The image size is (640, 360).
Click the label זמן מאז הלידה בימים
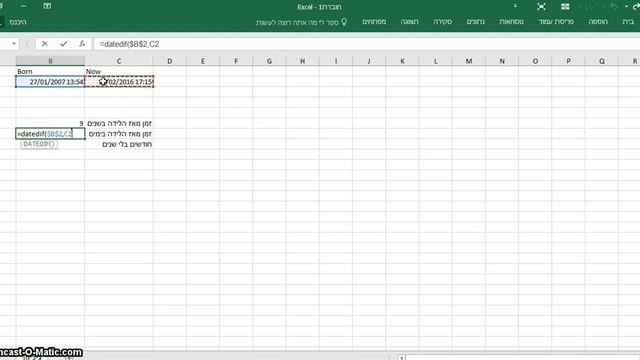coord(120,134)
